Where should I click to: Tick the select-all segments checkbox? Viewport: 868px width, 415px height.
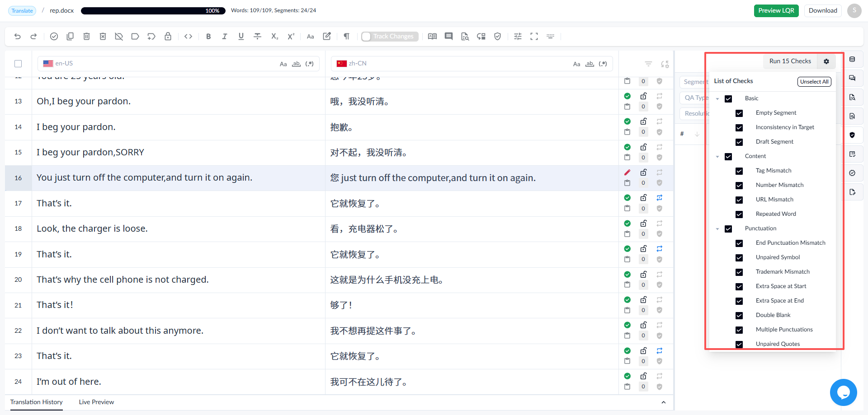pos(18,64)
